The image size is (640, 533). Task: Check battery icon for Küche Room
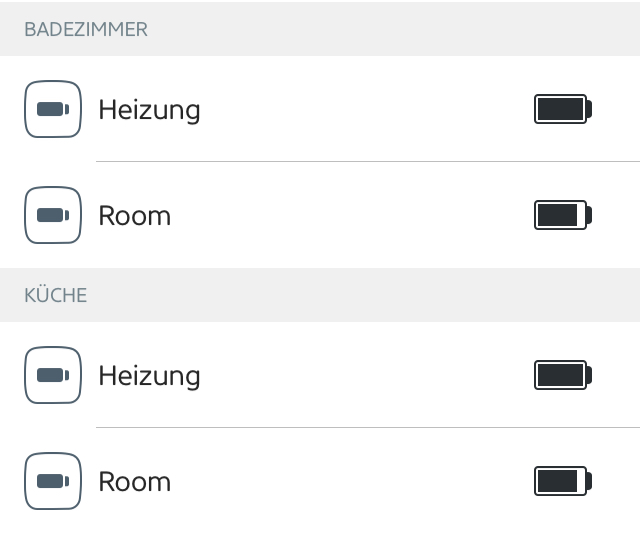point(563,481)
